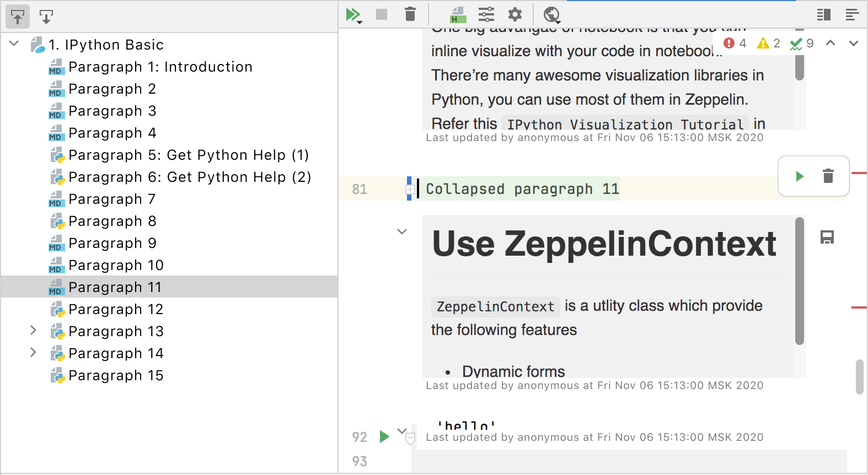Click the lower red error stripe marker

(859, 307)
